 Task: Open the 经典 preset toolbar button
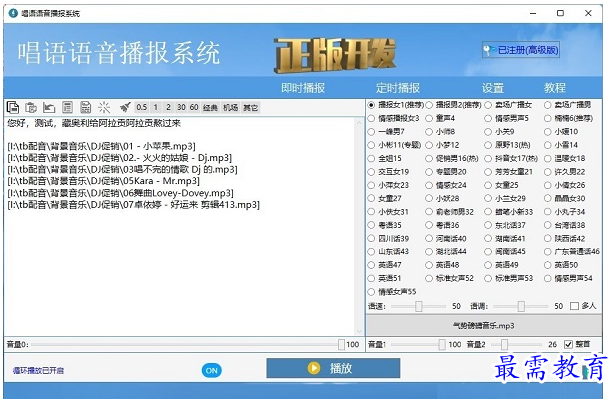tap(210, 108)
